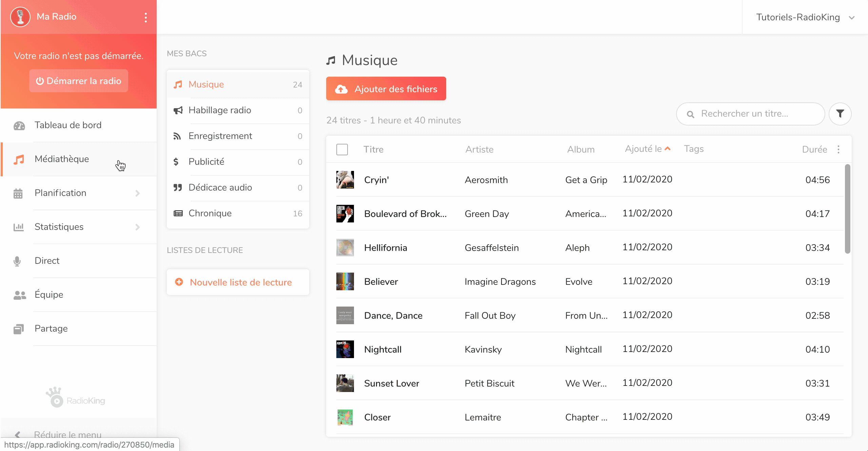The image size is (868, 451).
Task: Open the table column options menu
Action: click(x=839, y=149)
